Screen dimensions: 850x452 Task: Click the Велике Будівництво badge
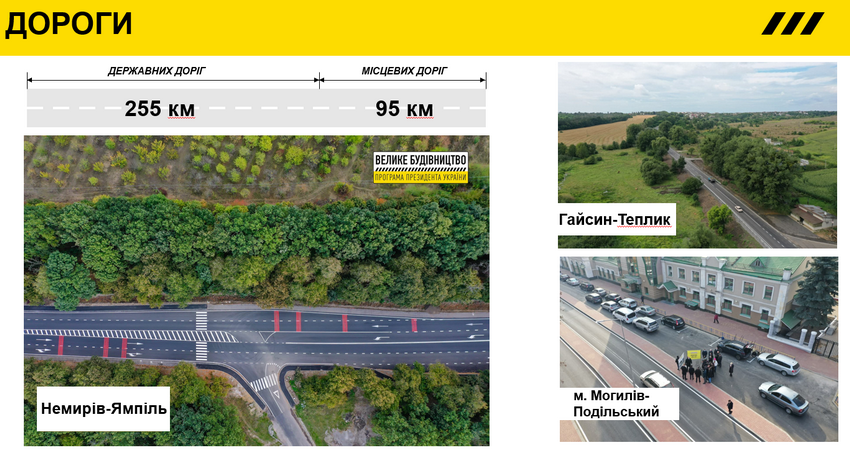420,167
